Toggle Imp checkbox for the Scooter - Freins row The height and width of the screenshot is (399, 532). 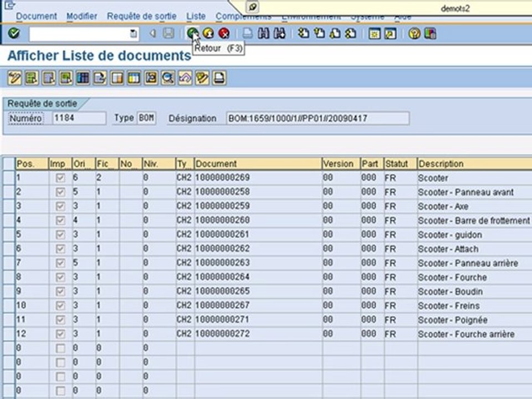point(60,305)
